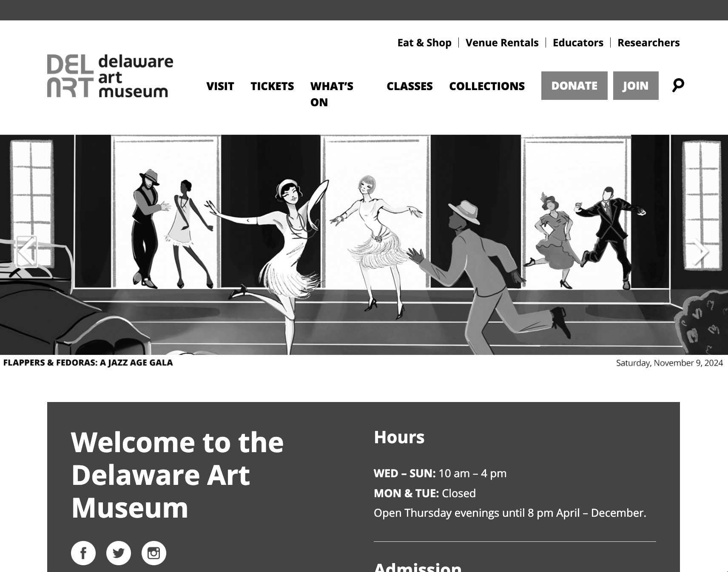This screenshot has width=728, height=572.
Task: Follow the Eat & Shop link
Action: pos(424,43)
